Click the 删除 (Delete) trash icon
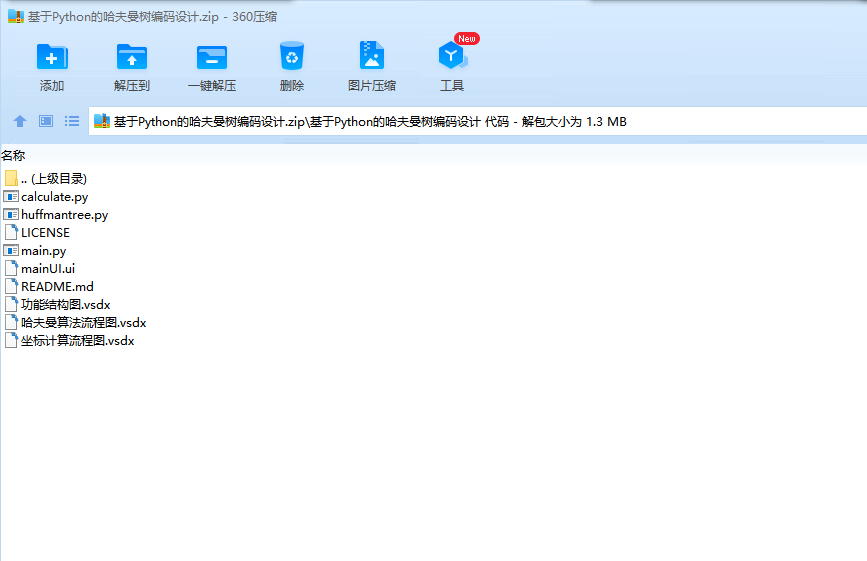Image resolution: width=867 pixels, height=561 pixels. point(292,56)
